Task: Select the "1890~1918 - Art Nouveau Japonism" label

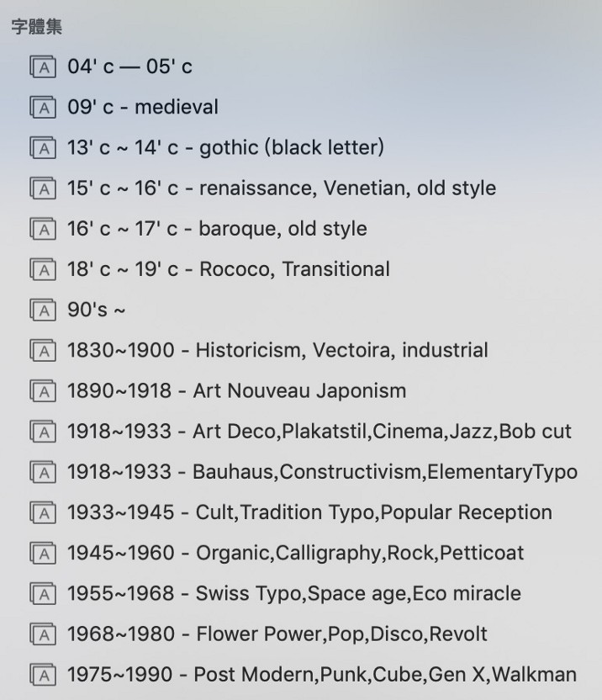Action: click(x=236, y=391)
